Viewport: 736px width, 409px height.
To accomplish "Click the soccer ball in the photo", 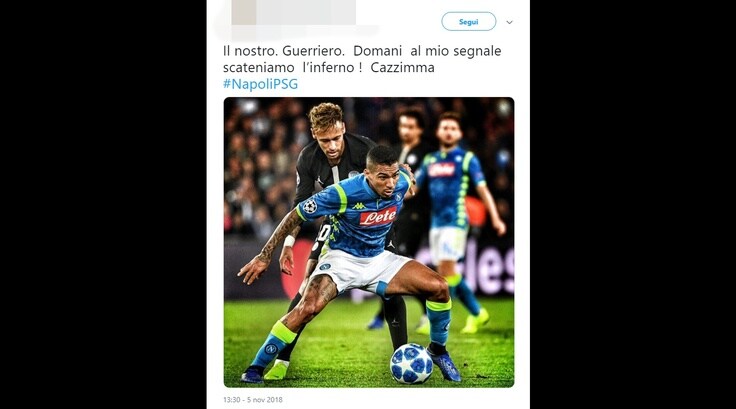I will pos(412,363).
